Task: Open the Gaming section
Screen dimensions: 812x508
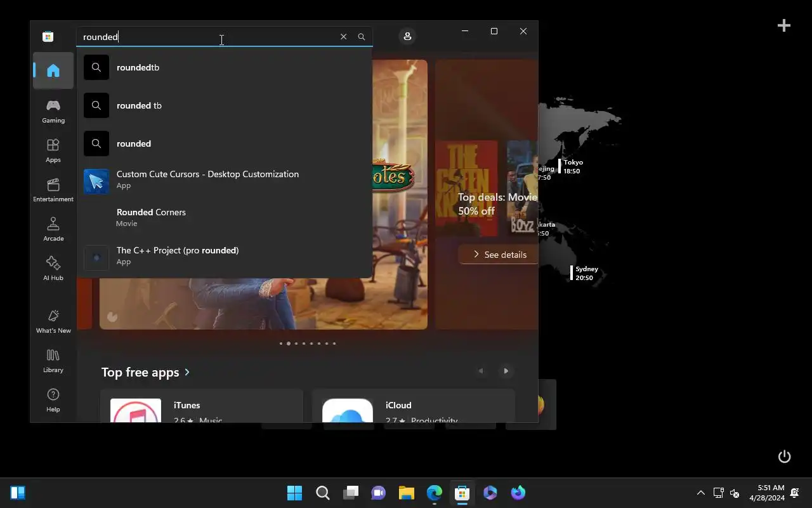Action: click(x=53, y=111)
